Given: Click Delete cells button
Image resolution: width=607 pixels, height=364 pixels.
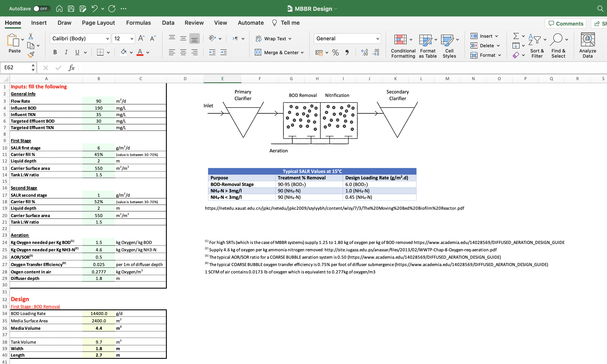Looking at the screenshot, I should coord(485,46).
